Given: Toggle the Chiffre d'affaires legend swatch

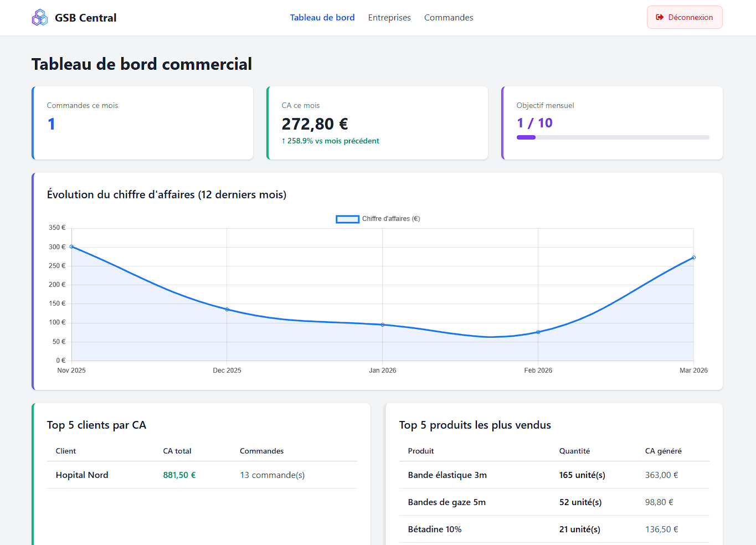Looking at the screenshot, I should click(347, 219).
